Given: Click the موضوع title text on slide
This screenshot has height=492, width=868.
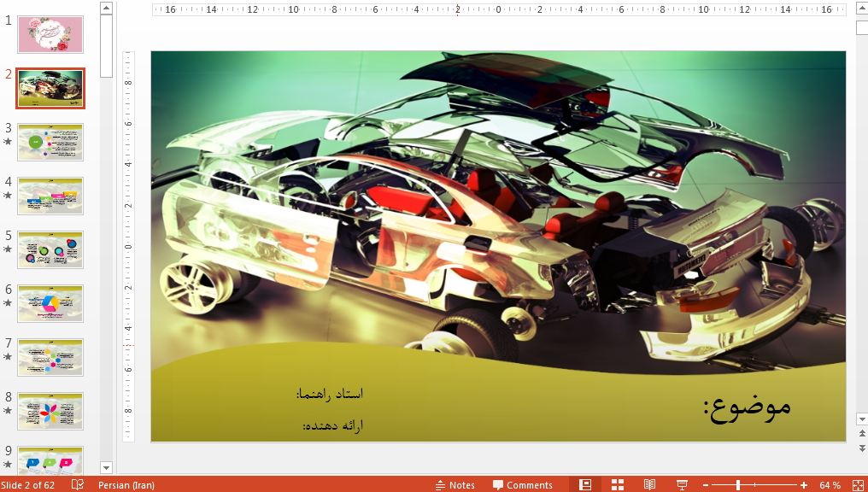Looking at the screenshot, I should [748, 407].
